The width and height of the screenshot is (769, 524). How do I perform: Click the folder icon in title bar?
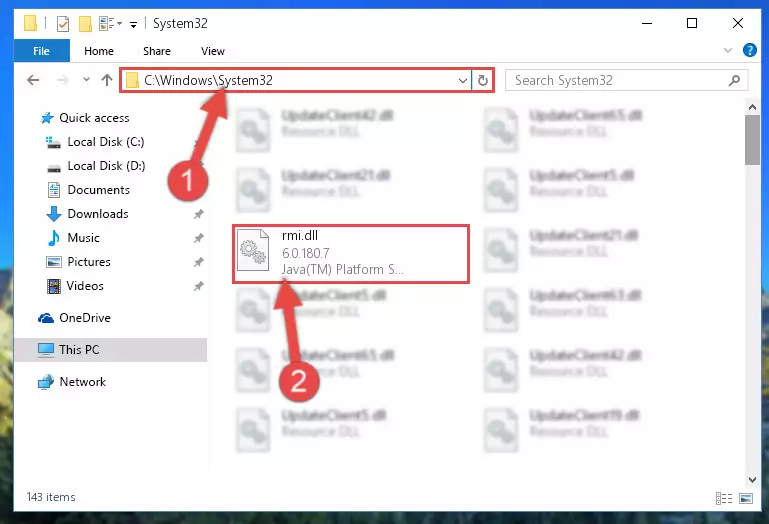(x=30, y=23)
